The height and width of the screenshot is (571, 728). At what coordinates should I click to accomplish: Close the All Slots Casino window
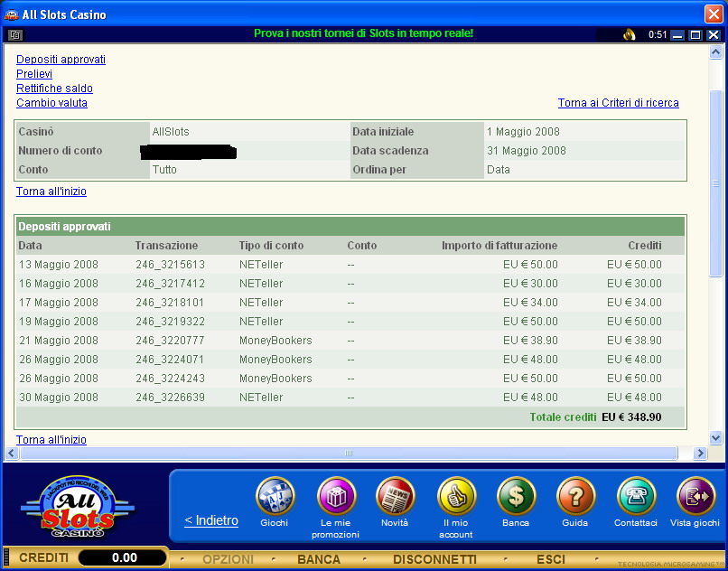(714, 14)
